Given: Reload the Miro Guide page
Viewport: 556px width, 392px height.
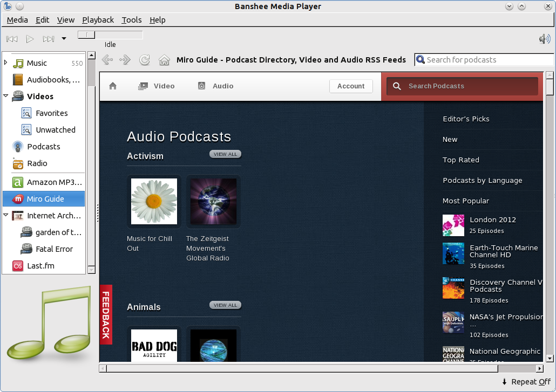Looking at the screenshot, I should (x=144, y=60).
